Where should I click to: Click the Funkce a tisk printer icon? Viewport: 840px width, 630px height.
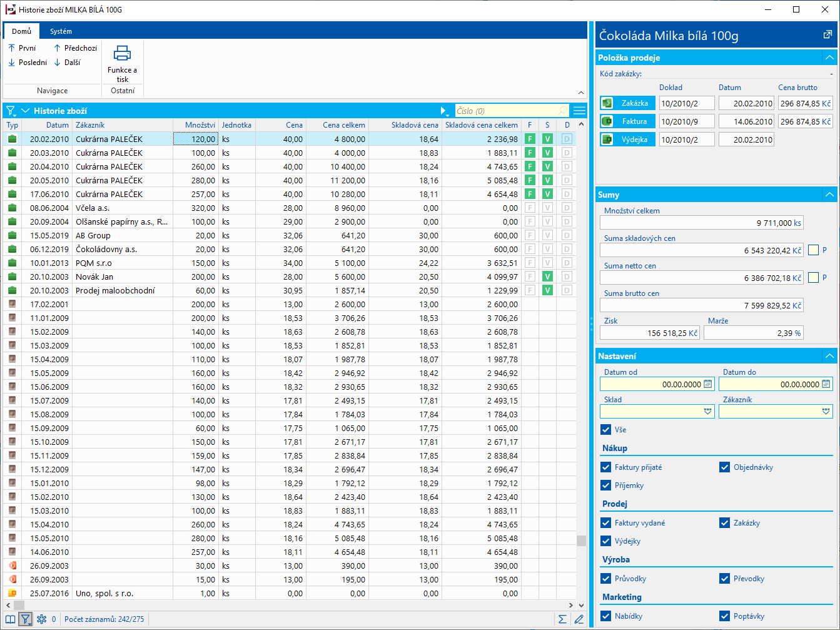[x=122, y=54]
